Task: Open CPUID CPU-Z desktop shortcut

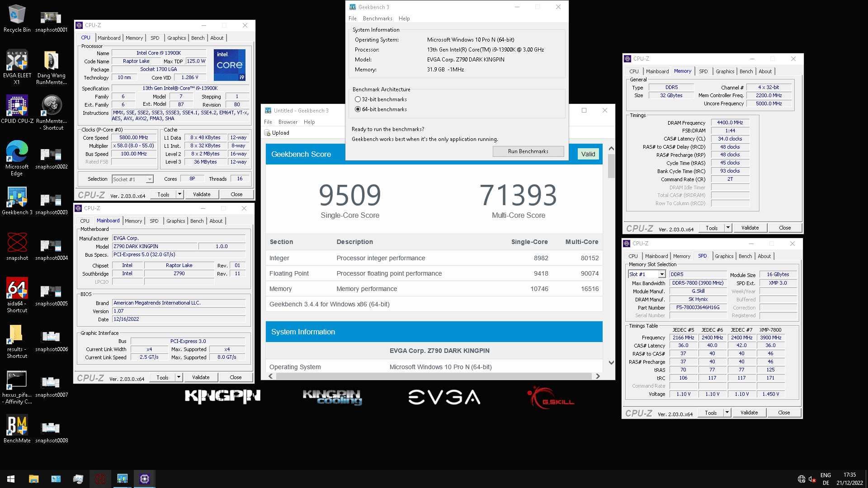Action: tap(17, 109)
